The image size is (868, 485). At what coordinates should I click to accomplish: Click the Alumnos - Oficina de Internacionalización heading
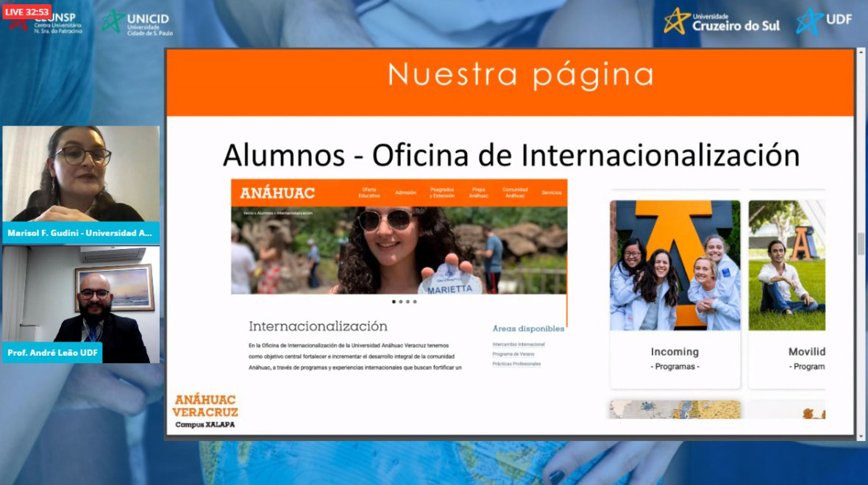[x=511, y=155]
